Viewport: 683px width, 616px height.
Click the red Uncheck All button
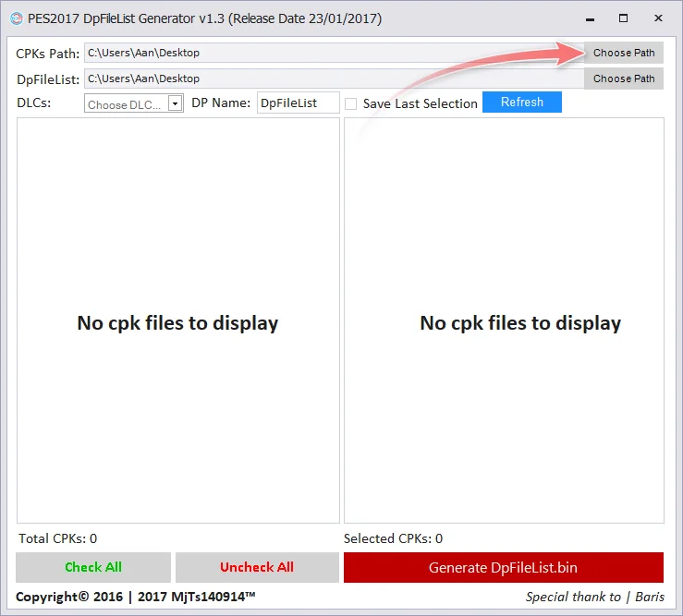click(257, 567)
